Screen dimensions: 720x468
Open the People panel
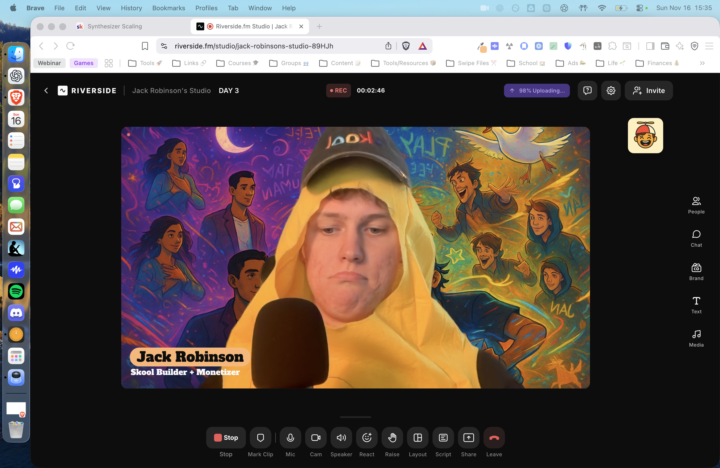pos(696,204)
